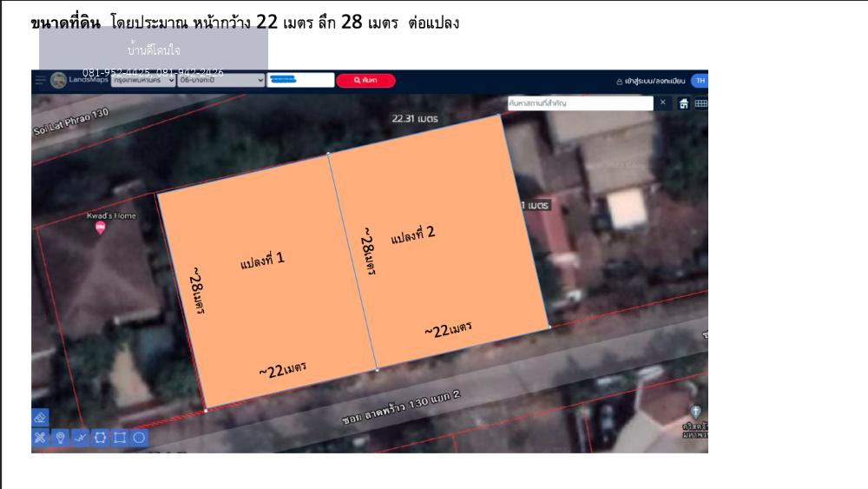Screen dimensions: 868x489
Task: Activate the polyline drawing tool
Action: pyautogui.click(x=80, y=437)
